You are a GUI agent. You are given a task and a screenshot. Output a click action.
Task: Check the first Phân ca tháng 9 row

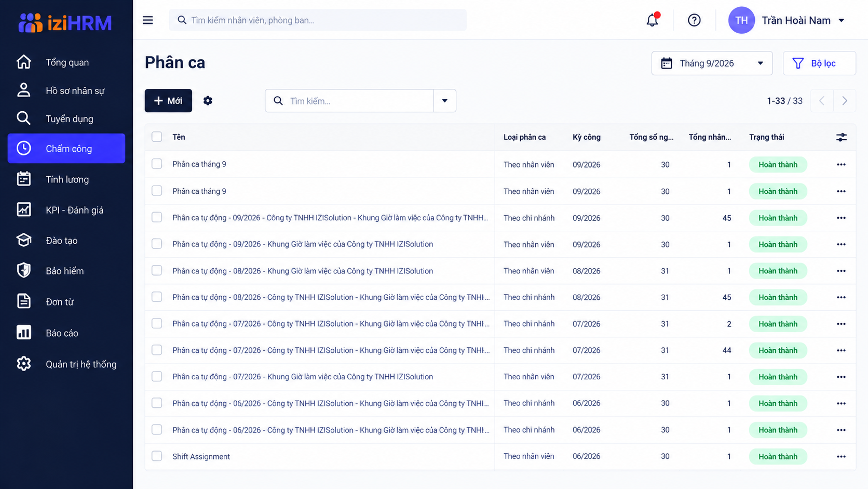[x=157, y=164]
